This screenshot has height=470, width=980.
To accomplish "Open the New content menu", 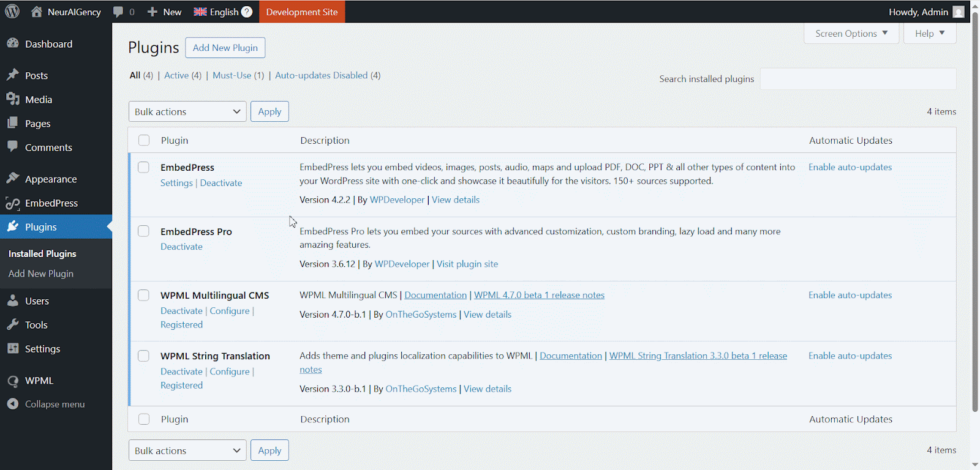I will pos(164,12).
